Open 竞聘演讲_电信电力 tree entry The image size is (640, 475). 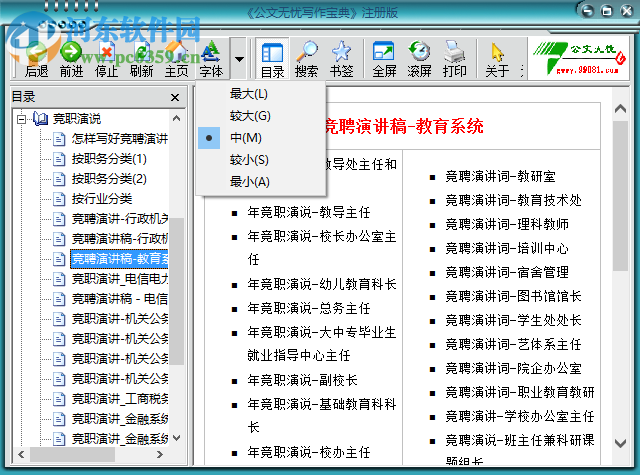(120, 279)
